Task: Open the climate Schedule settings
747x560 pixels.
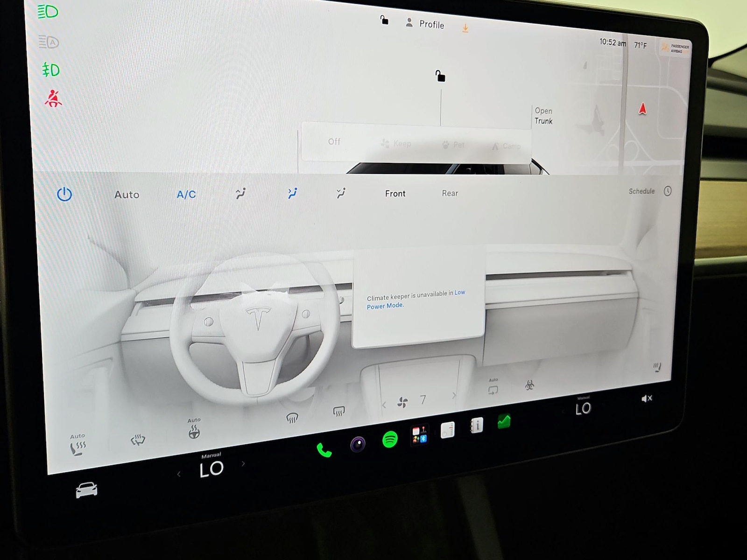Action: tap(650, 191)
